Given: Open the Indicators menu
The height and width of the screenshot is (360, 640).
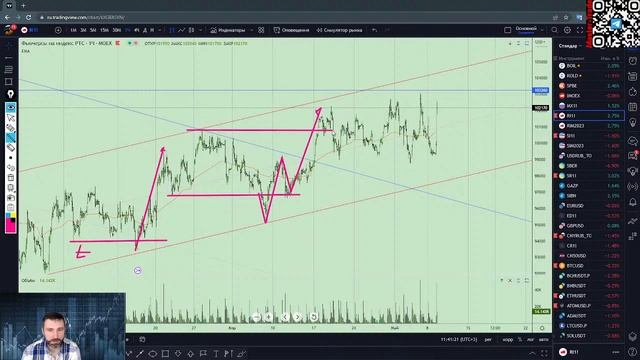Looking at the screenshot, I should click(228, 30).
